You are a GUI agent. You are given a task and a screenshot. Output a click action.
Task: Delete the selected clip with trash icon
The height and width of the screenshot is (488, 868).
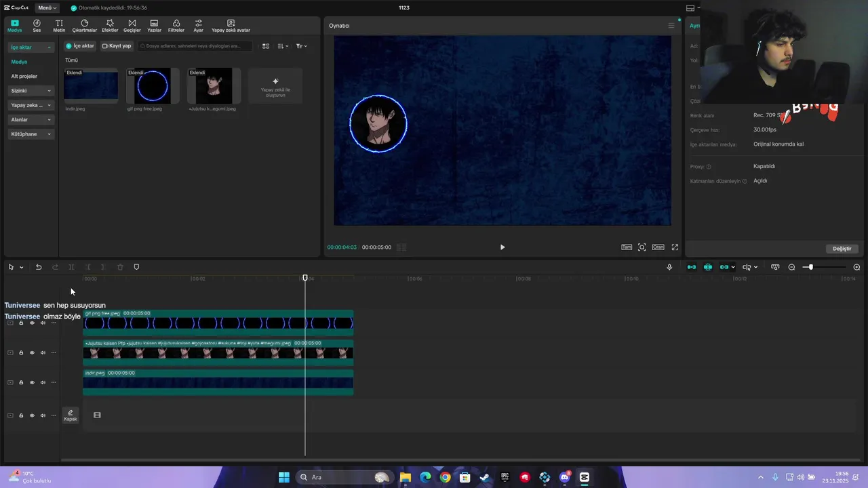[x=120, y=267]
